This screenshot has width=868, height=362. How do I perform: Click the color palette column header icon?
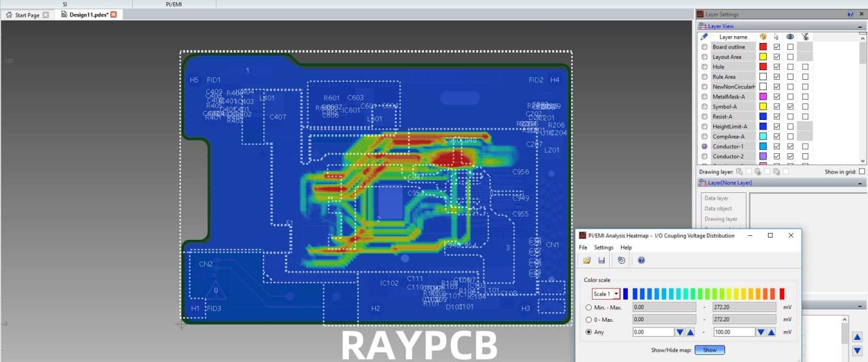tap(762, 36)
